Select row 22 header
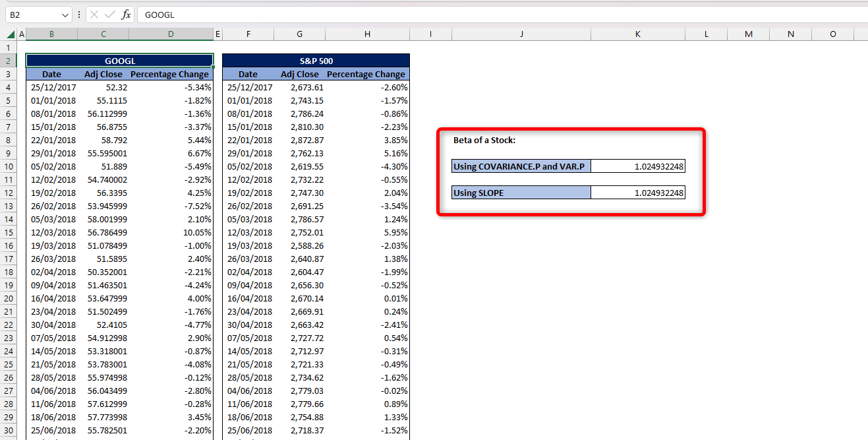The image size is (868, 440). 9,325
